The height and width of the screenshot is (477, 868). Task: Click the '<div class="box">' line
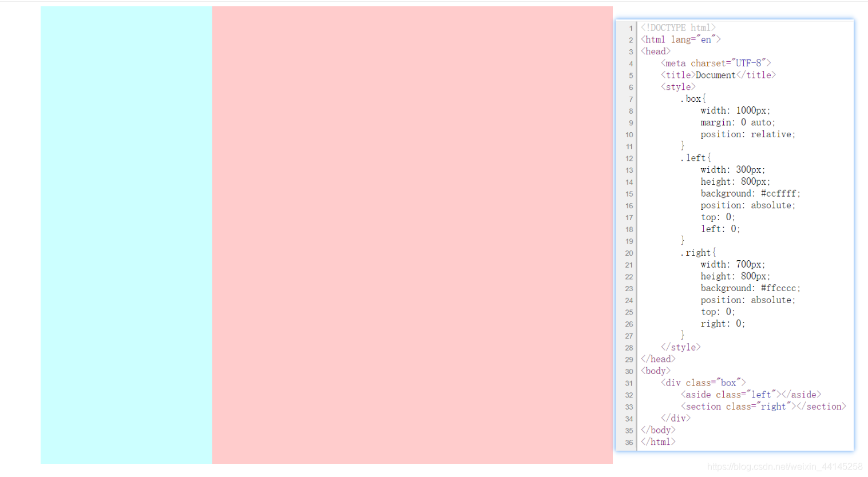point(703,383)
